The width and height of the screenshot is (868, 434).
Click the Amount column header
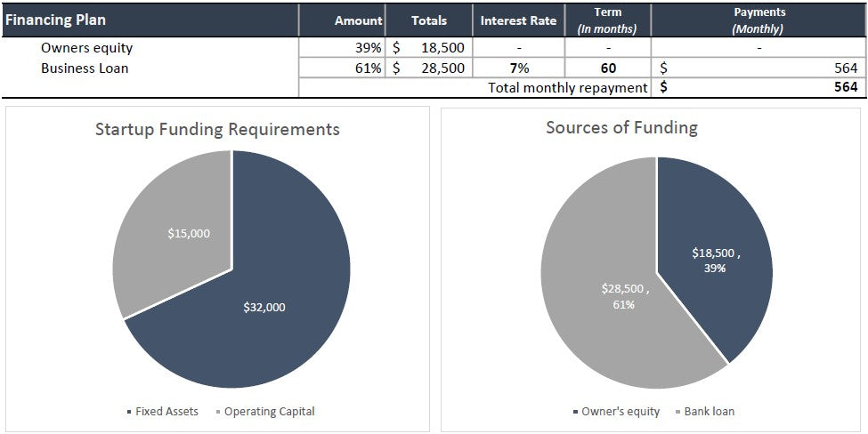(x=358, y=20)
